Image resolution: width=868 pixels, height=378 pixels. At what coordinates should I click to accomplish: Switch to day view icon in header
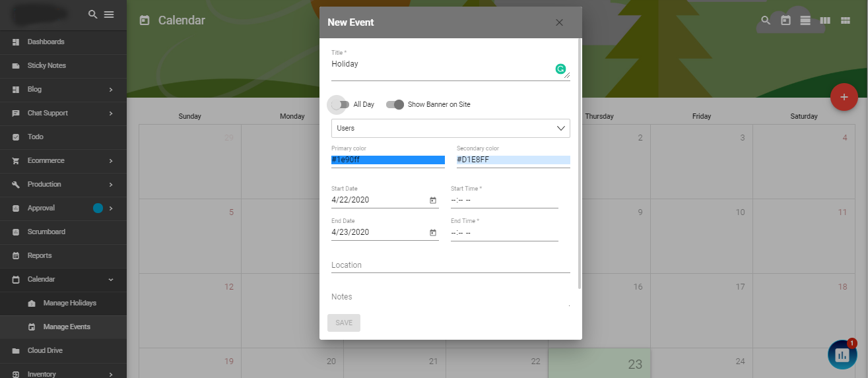click(x=805, y=20)
